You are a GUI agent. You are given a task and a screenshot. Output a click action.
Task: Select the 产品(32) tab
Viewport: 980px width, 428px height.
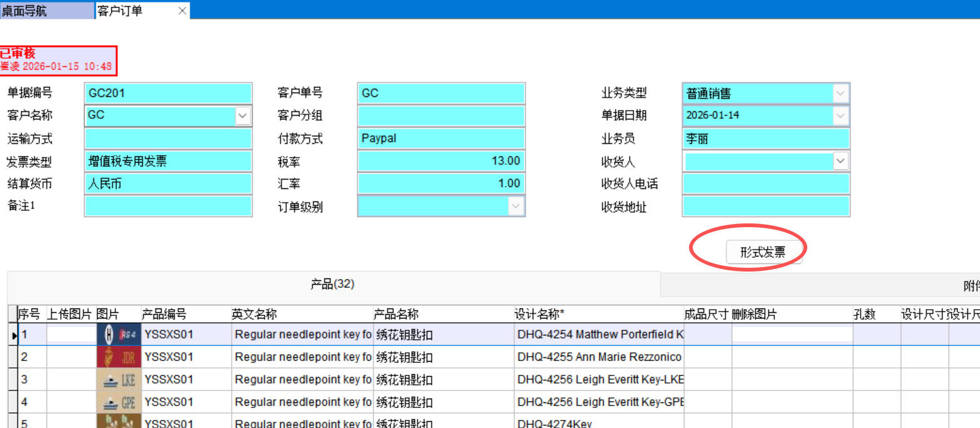333,284
